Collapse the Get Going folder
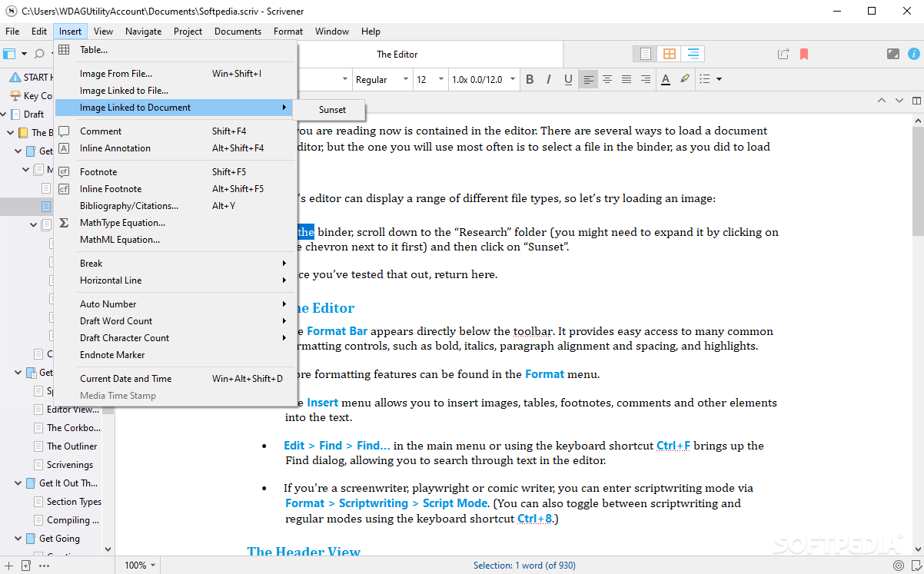The height and width of the screenshot is (574, 924). pos(18,539)
